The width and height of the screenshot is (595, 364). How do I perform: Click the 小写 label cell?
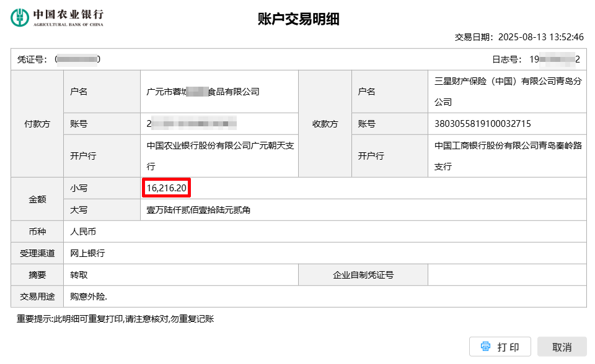[x=102, y=188]
